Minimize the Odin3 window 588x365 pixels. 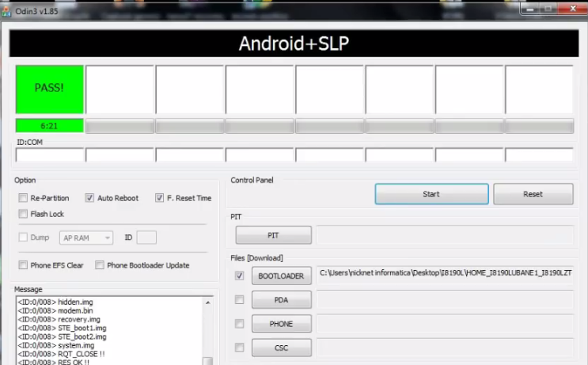530,9
